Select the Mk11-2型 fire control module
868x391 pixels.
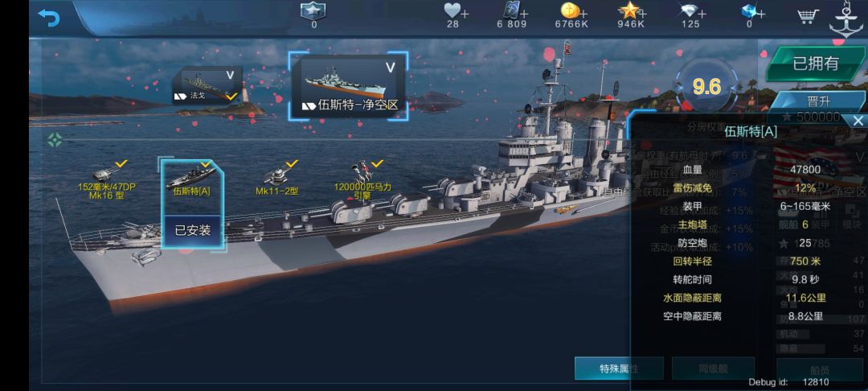276,180
